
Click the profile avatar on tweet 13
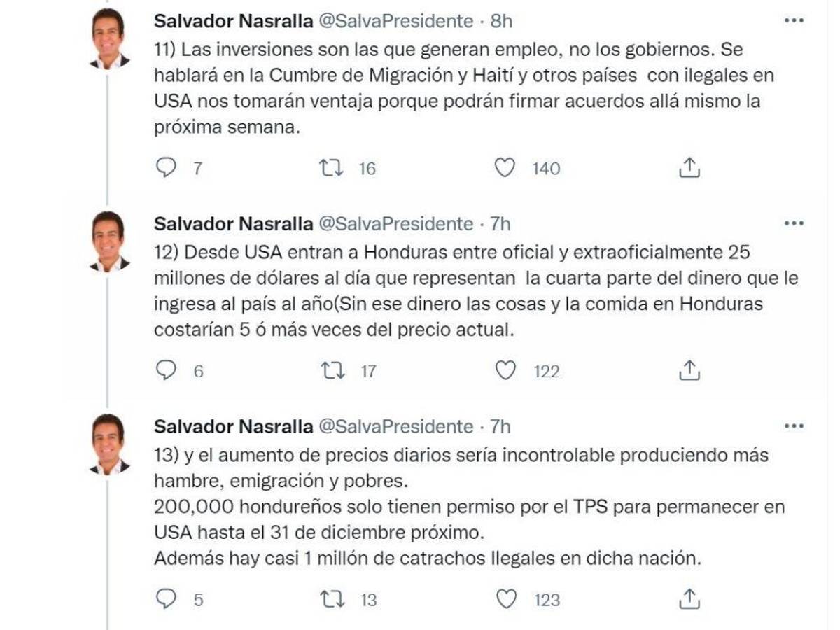pos(108,444)
